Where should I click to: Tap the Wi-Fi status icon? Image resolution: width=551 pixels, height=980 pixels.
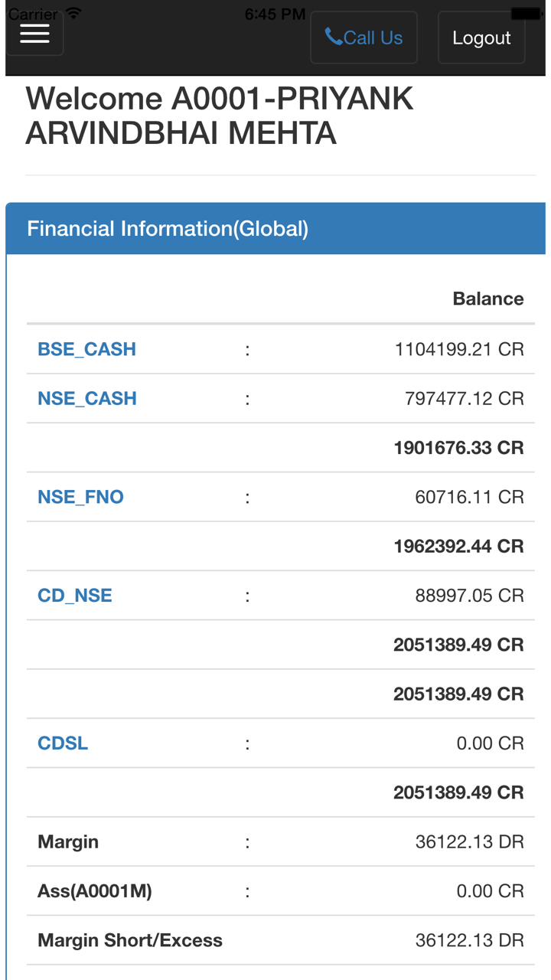coord(73,14)
